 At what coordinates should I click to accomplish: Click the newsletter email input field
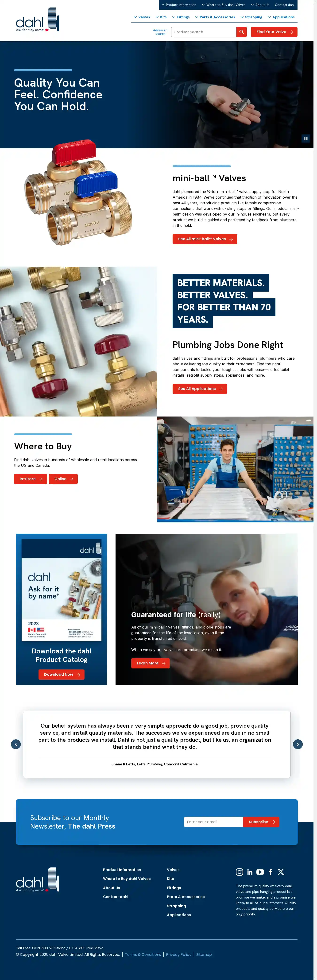tap(213, 822)
